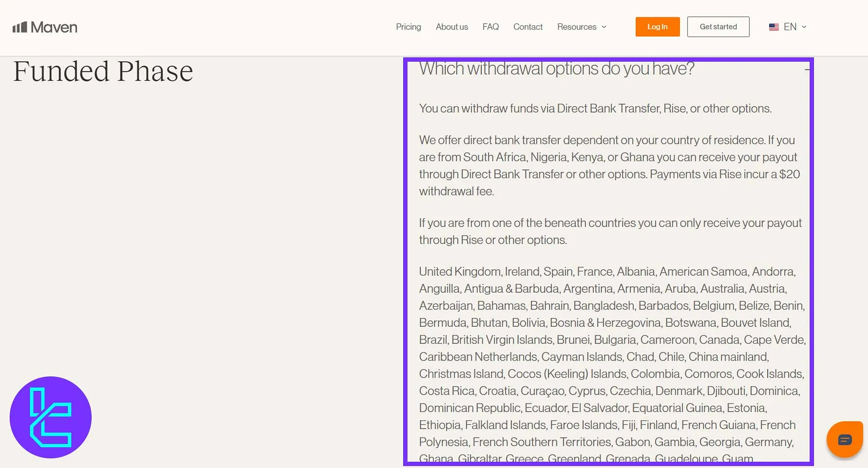Open the FAQ nav link
Viewport: 868px width, 468px height.
(x=490, y=27)
